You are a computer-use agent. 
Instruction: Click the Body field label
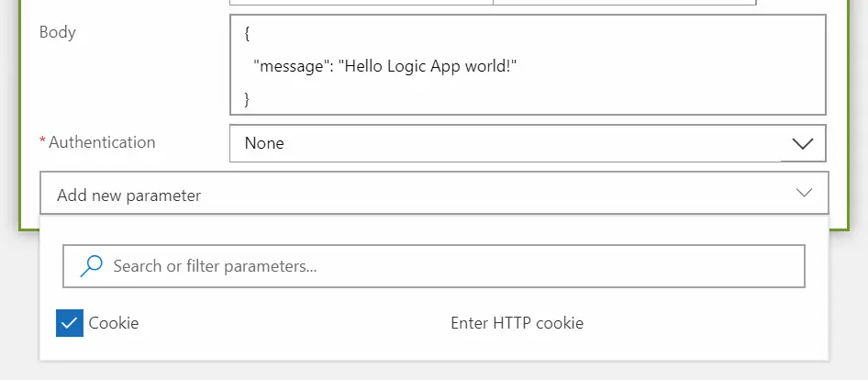coord(58,32)
